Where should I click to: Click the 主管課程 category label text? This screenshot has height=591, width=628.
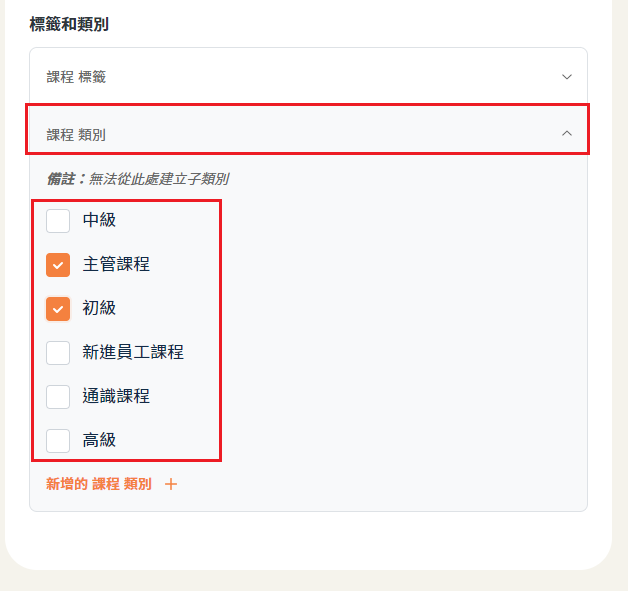tap(116, 264)
